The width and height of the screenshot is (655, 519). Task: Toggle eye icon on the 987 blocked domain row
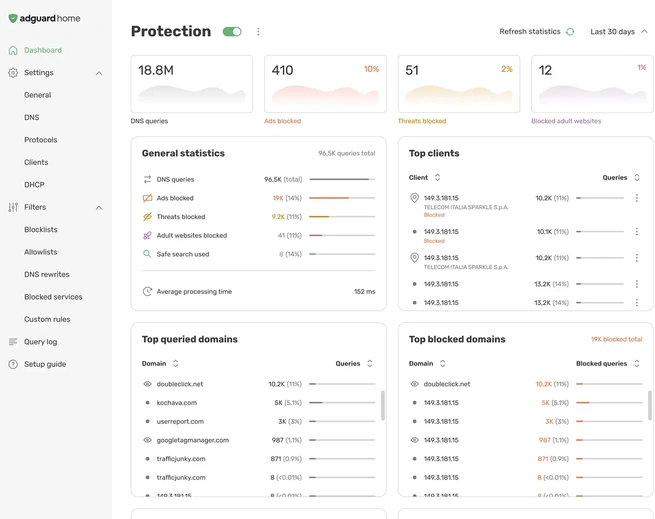(414, 440)
